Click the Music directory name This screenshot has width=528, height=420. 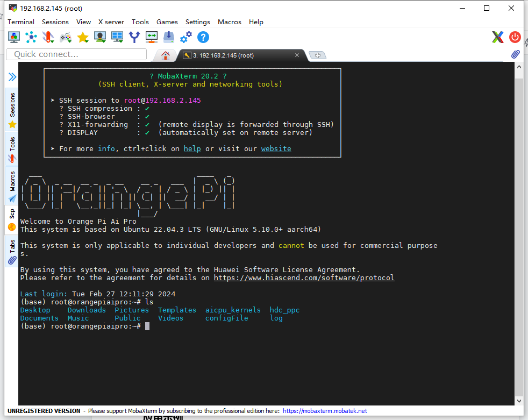click(x=78, y=318)
